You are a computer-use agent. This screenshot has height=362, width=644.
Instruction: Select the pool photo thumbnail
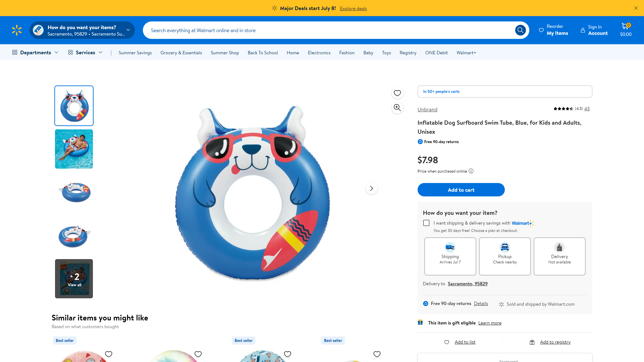pos(74,149)
